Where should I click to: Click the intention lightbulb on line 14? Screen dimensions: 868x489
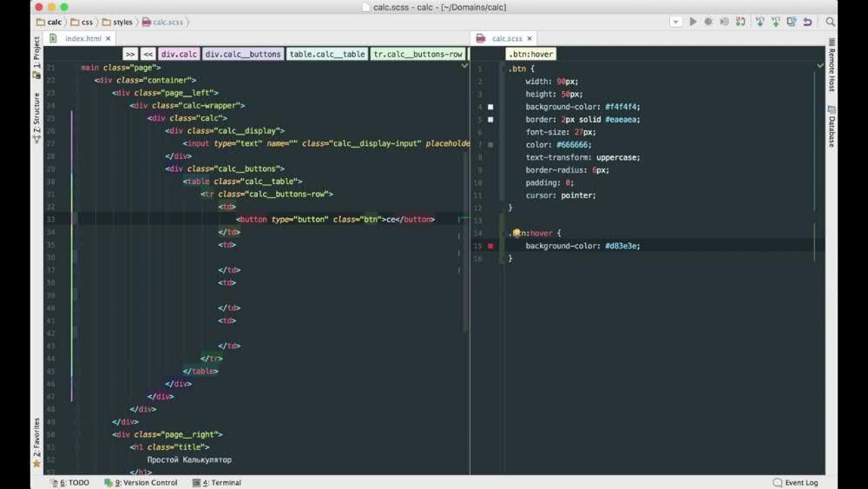point(516,234)
